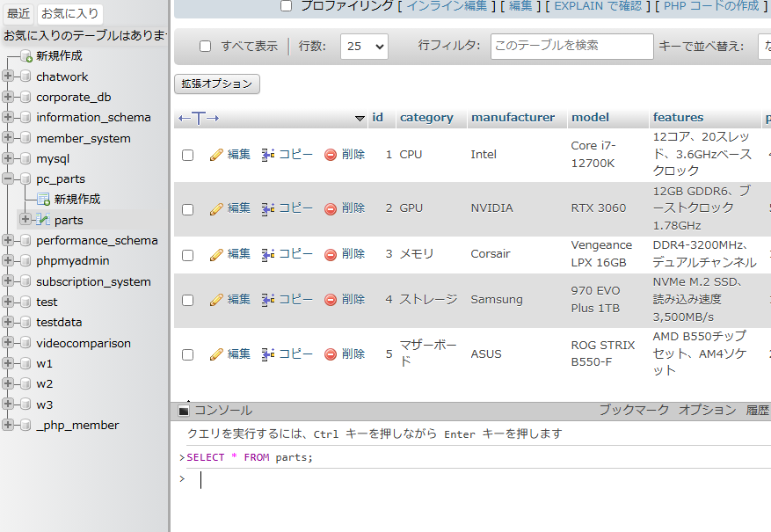Click the parts table icon in sidebar

tap(44, 220)
